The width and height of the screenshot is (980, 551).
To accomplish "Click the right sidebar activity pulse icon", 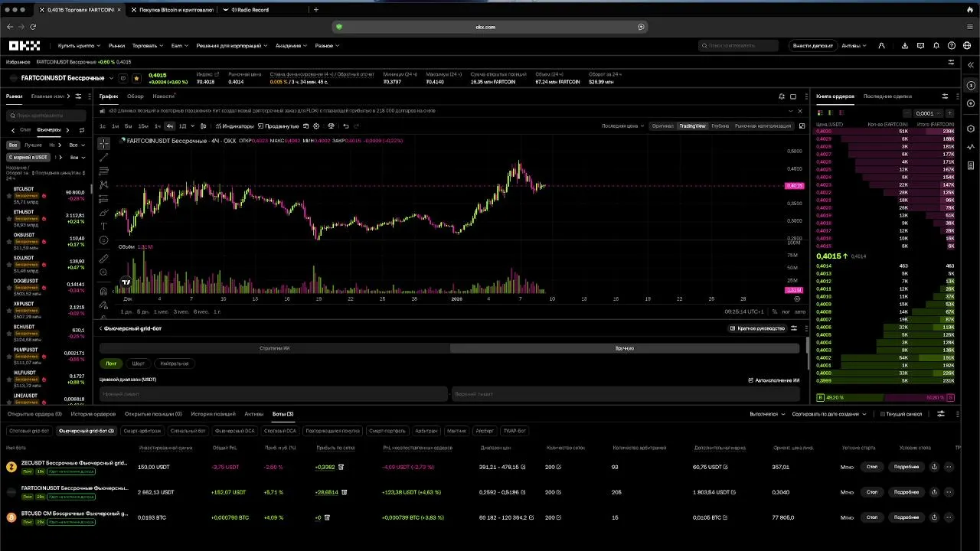I will coord(971,146).
